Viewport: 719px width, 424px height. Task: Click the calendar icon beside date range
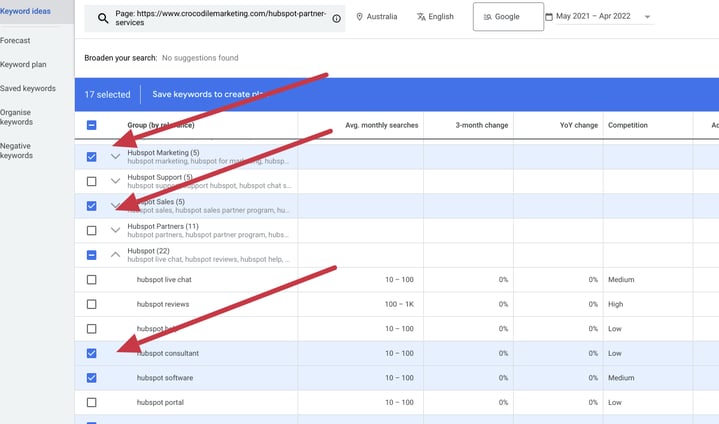click(549, 17)
